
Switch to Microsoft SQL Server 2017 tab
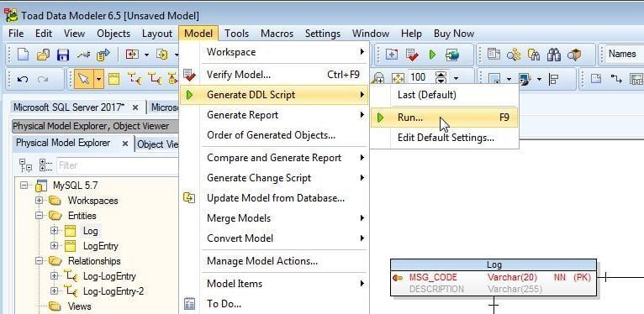point(69,107)
